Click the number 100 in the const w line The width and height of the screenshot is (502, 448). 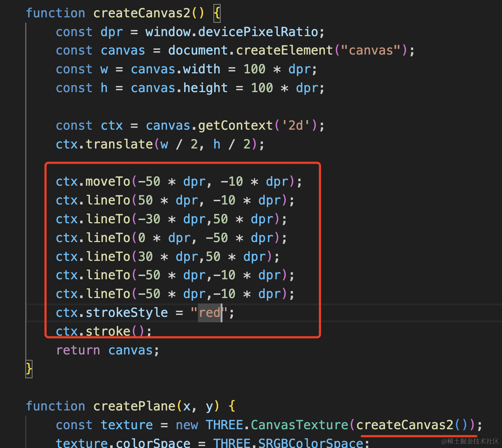coord(254,69)
